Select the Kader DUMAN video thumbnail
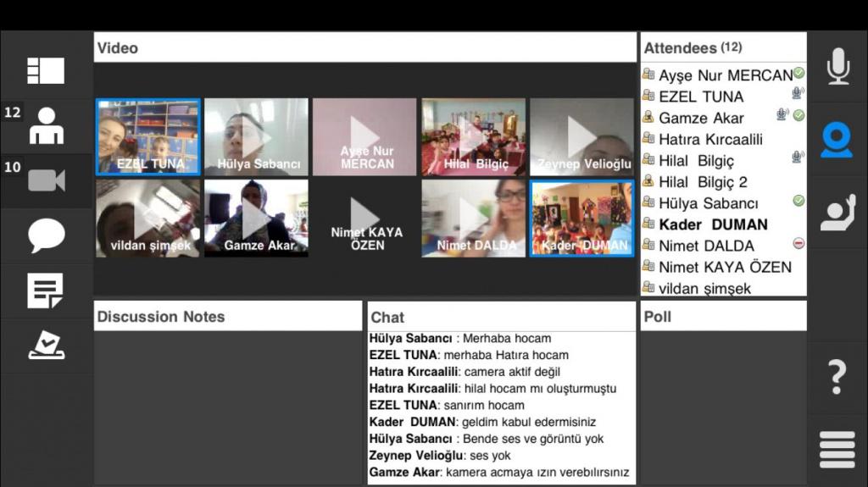The image size is (868, 487). (x=581, y=219)
